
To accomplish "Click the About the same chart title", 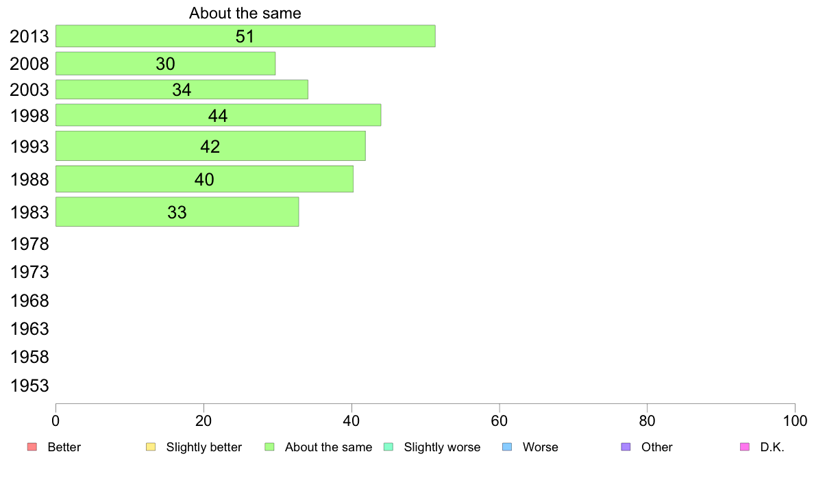I will click(245, 13).
